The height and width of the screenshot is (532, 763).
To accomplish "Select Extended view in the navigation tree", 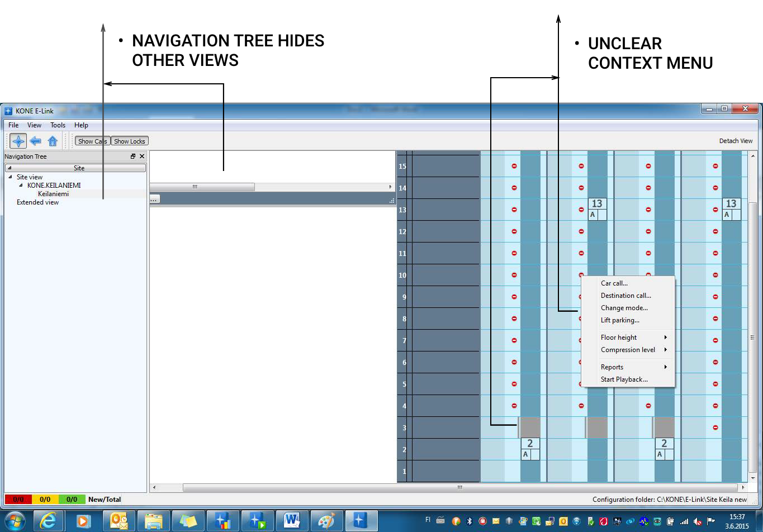I will [37, 202].
